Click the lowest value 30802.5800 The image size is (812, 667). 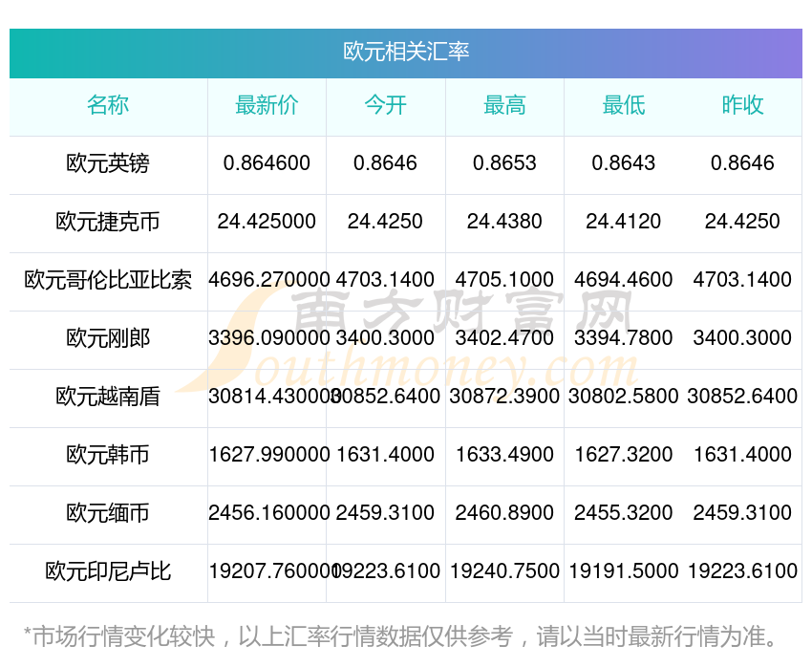(x=624, y=397)
